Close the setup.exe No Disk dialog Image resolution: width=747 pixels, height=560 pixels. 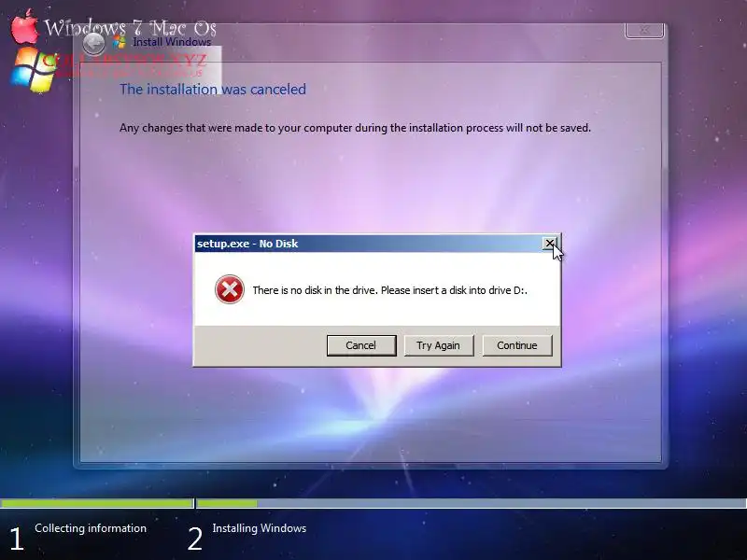(x=550, y=244)
